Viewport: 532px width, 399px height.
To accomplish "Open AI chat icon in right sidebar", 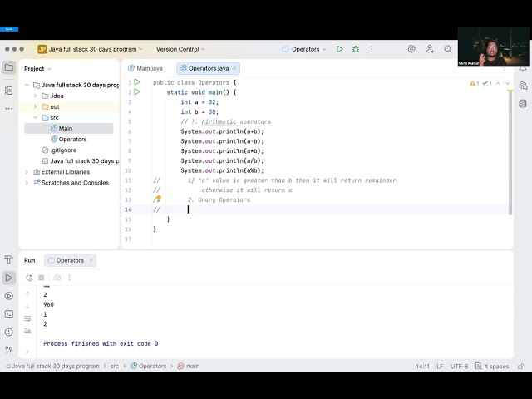I will [523, 86].
